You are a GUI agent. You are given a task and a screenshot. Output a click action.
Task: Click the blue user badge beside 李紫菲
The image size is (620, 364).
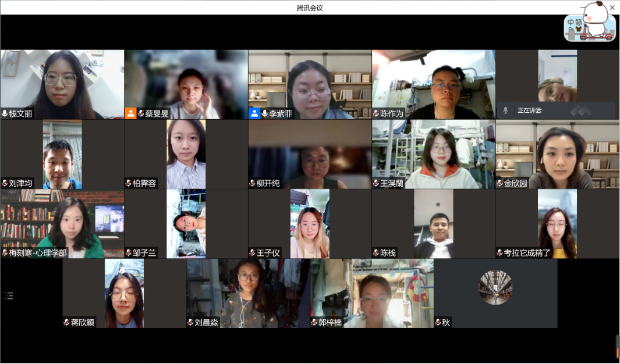(254, 113)
